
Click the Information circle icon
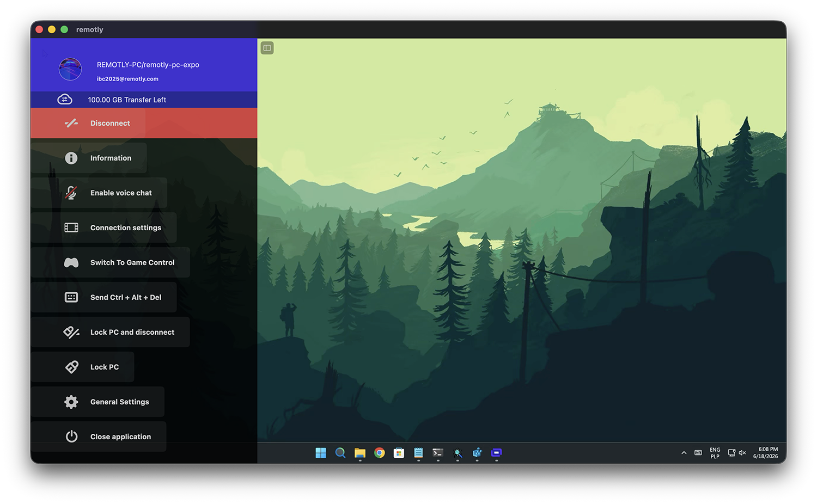pos(71,158)
